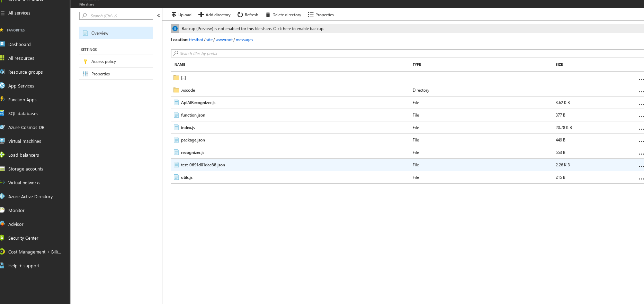Click the Resource groups cube icon
The image size is (644, 304).
tap(2, 72)
